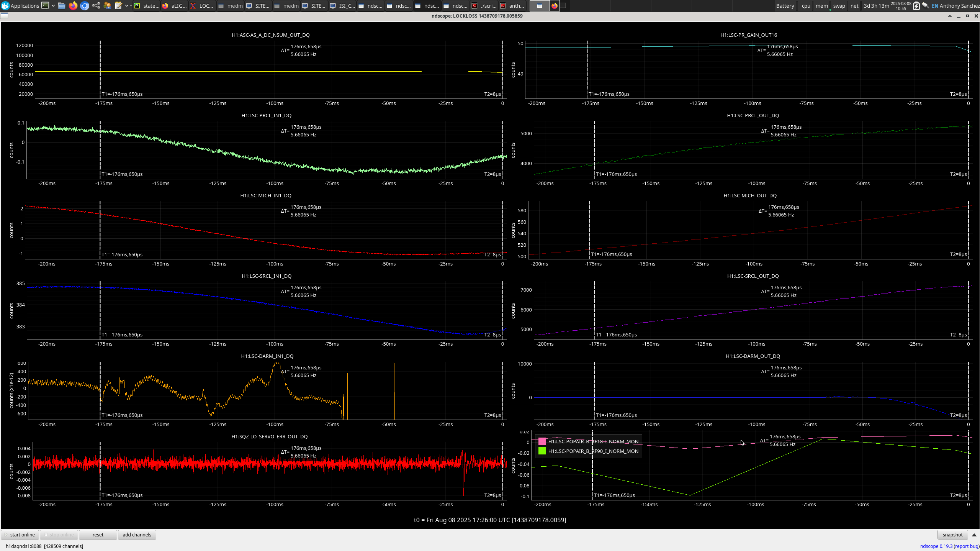Click the power manager battery icon

coord(916,6)
